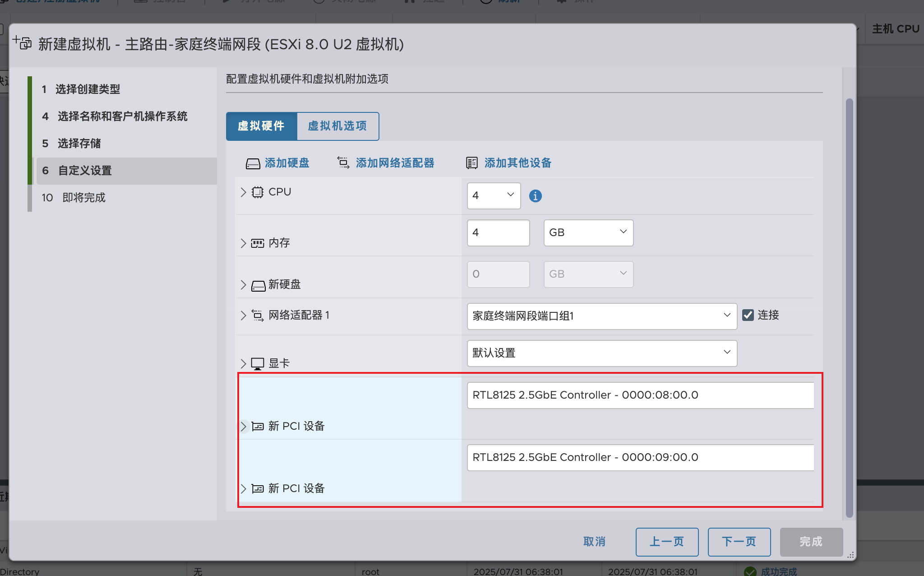Click the second 新 PCI 设备 card icon

[x=258, y=488]
